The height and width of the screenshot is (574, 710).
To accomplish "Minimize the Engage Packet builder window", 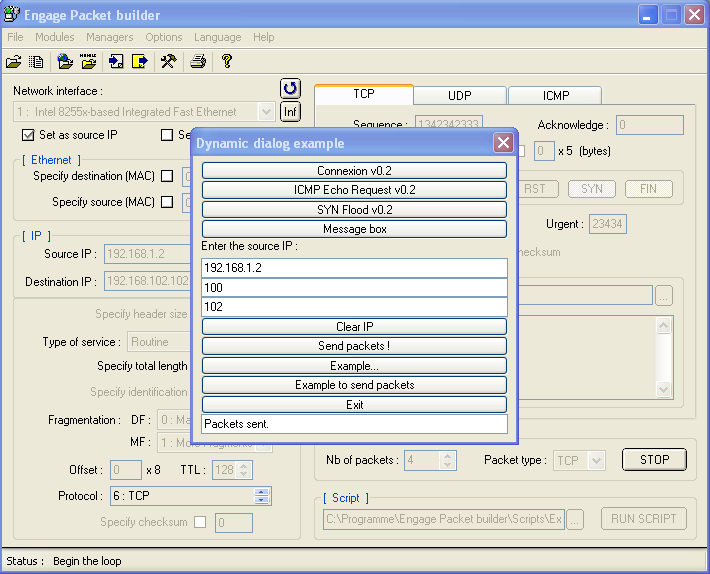I will (648, 15).
